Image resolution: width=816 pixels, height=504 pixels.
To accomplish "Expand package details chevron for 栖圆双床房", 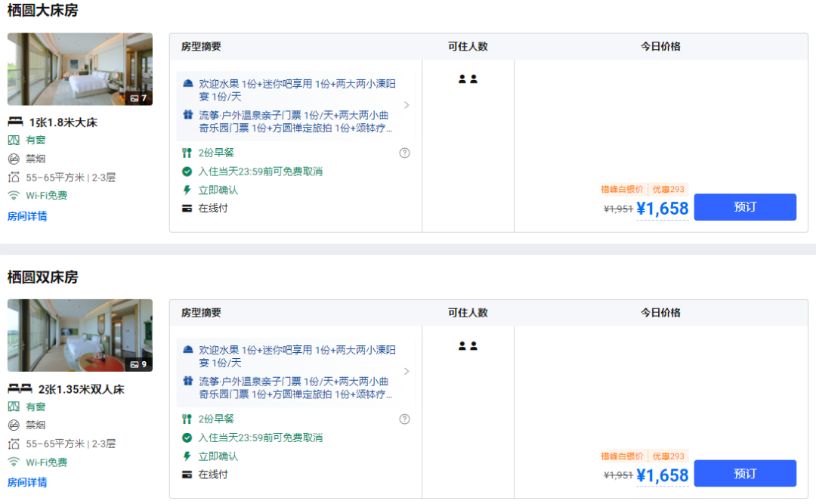I will coord(406,371).
